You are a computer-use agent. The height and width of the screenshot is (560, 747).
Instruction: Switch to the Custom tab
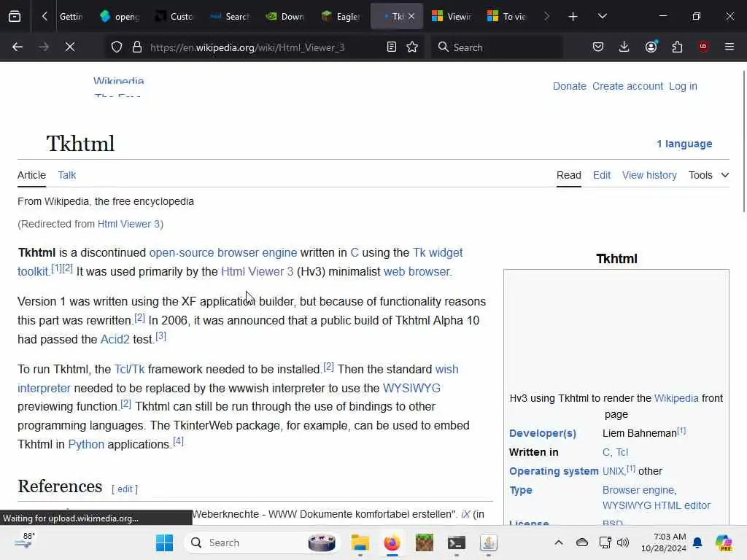pyautogui.click(x=174, y=17)
